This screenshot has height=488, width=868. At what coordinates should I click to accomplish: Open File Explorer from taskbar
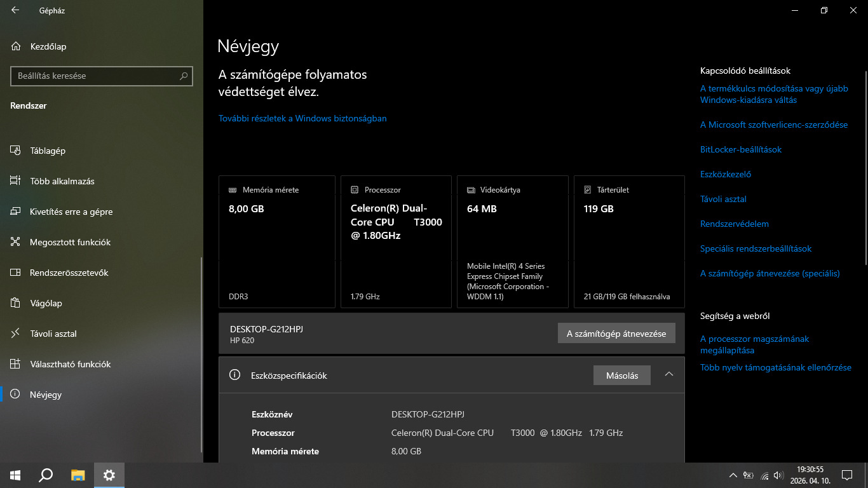pyautogui.click(x=78, y=475)
